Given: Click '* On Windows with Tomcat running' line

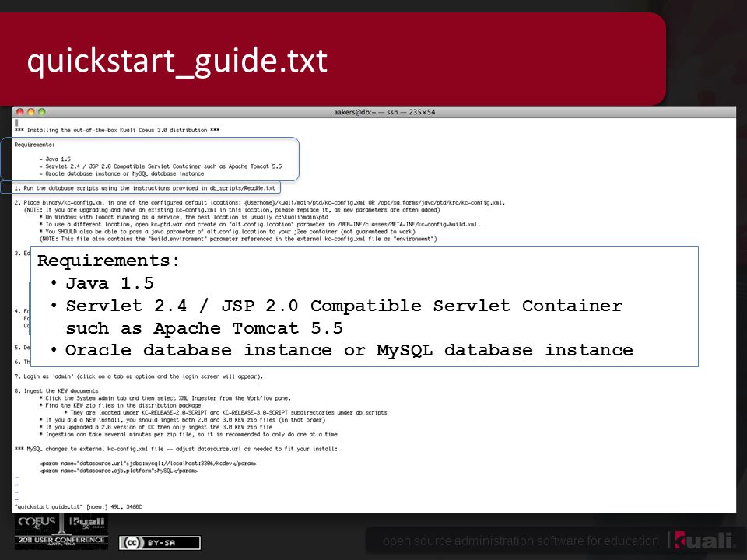Looking at the screenshot, I should pyautogui.click(x=184, y=217).
